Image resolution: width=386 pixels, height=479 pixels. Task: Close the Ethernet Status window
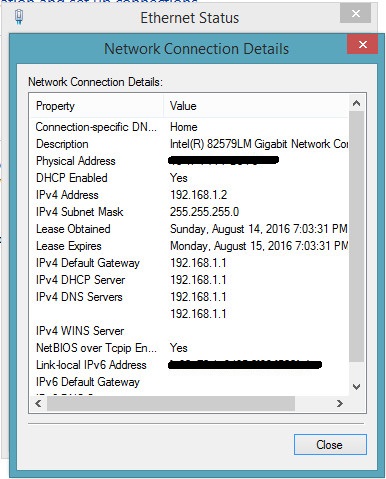tap(356, 14)
